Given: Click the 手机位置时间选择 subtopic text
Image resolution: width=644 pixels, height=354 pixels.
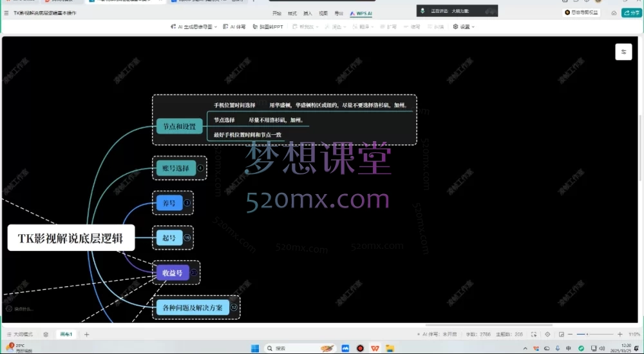Looking at the screenshot, I should pos(234,105).
